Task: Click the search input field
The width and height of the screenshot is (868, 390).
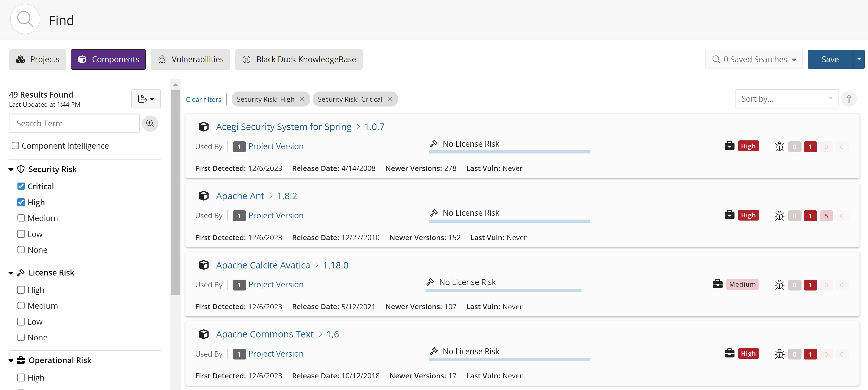Action: pyautogui.click(x=75, y=123)
